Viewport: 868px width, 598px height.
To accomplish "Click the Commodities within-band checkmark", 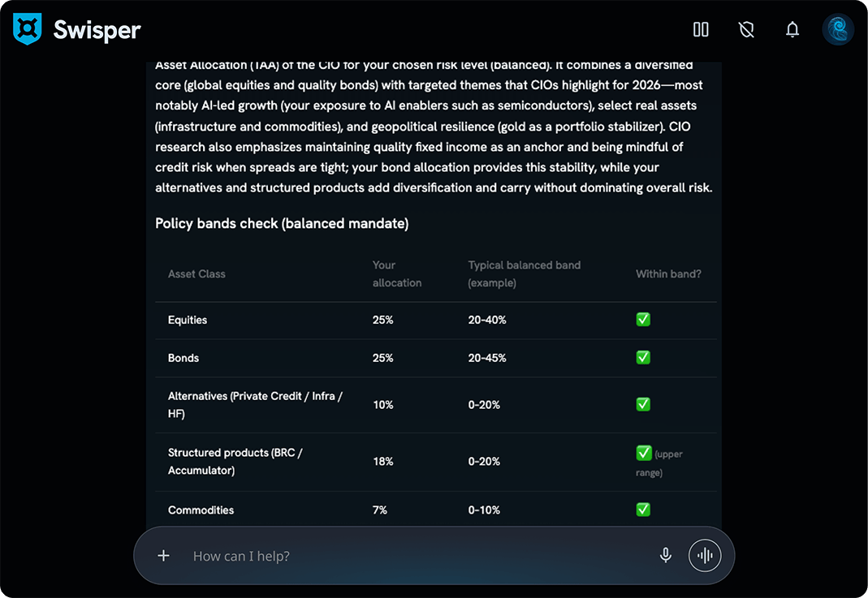I will 643,510.
